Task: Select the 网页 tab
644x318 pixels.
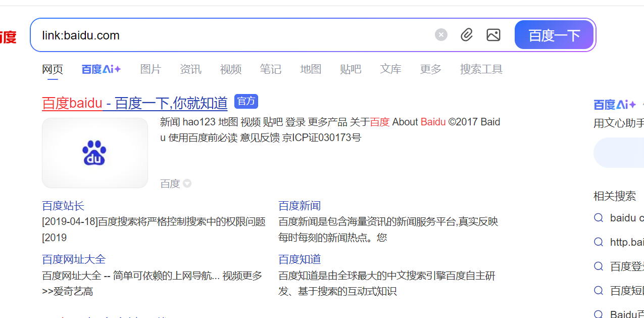Action: (x=53, y=69)
